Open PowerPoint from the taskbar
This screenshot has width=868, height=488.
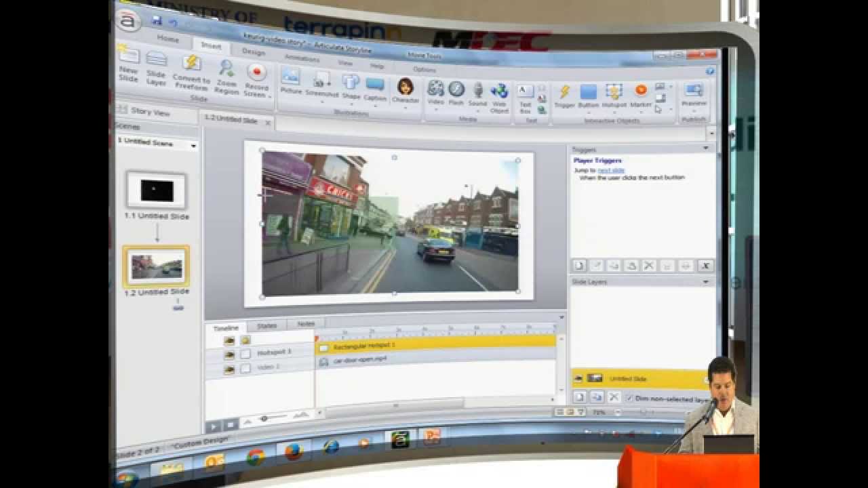tap(431, 436)
